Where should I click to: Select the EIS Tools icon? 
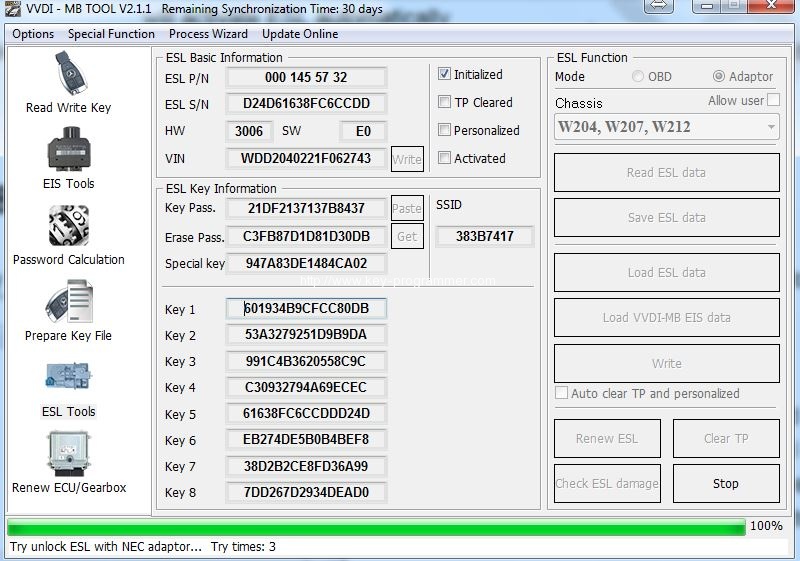point(68,152)
